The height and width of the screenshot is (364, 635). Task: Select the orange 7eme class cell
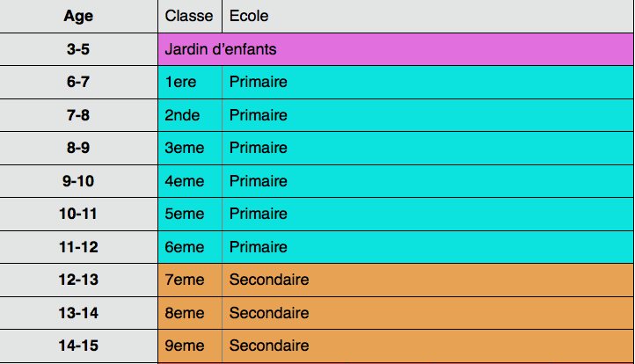click(190, 280)
